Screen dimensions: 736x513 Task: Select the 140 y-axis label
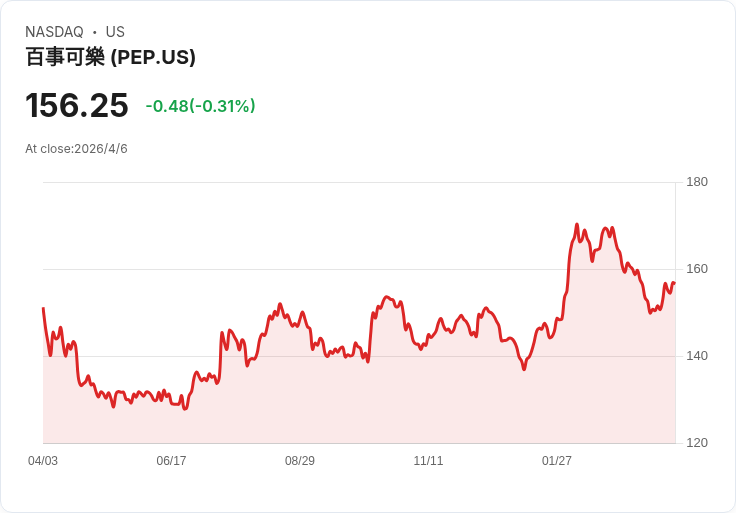click(x=696, y=356)
